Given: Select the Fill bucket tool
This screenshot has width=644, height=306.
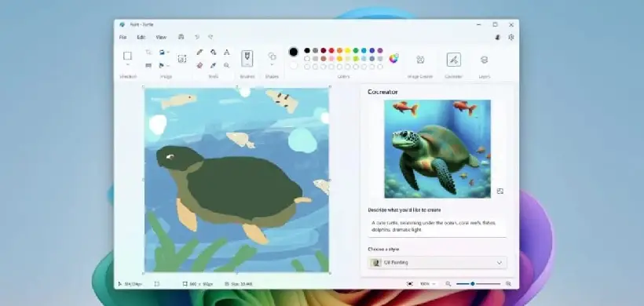Looking at the screenshot, I should point(213,52).
